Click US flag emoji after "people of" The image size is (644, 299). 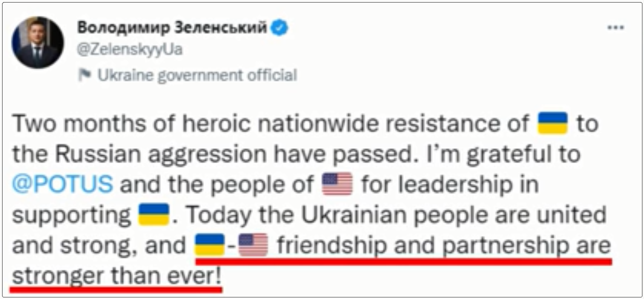pos(338,185)
